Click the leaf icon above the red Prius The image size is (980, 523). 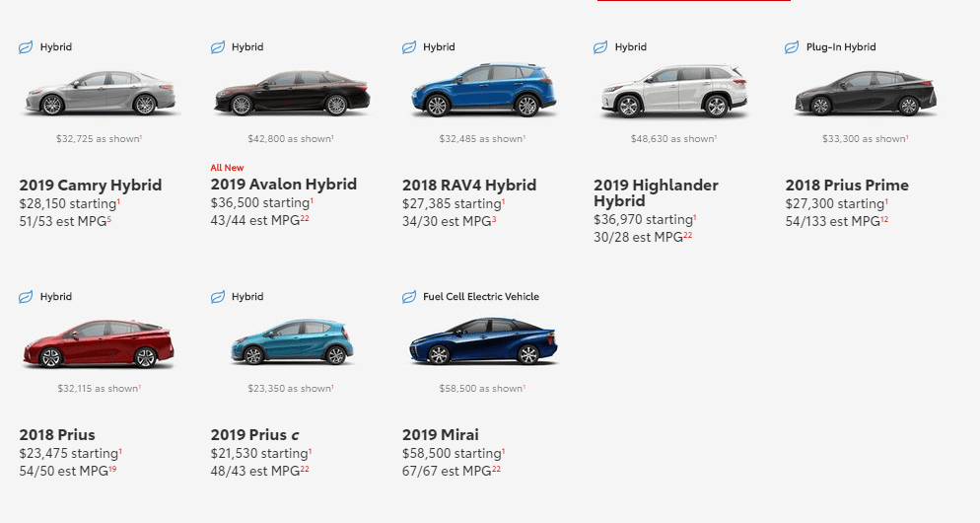pos(26,297)
